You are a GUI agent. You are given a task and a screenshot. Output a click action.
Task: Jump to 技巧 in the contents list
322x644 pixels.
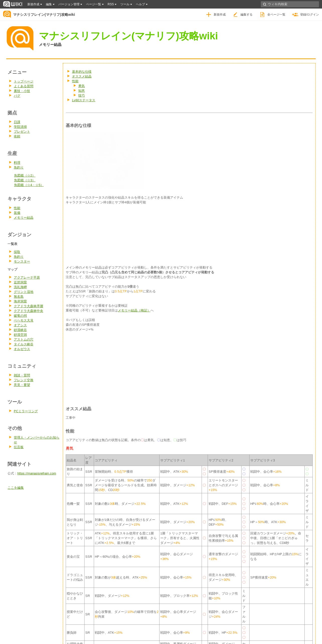click(x=82, y=96)
